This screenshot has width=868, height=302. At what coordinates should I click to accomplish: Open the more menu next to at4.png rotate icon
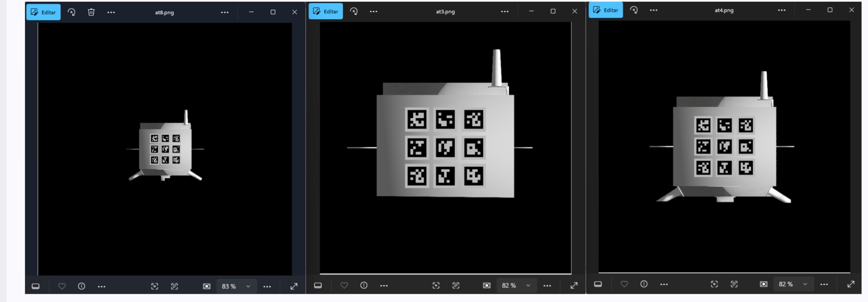point(654,10)
